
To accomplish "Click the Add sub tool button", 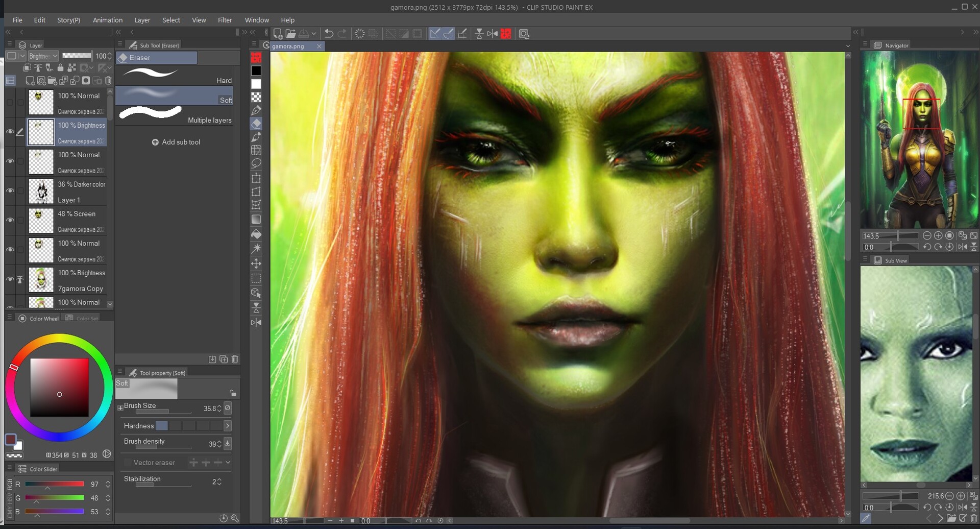I will pyautogui.click(x=176, y=142).
